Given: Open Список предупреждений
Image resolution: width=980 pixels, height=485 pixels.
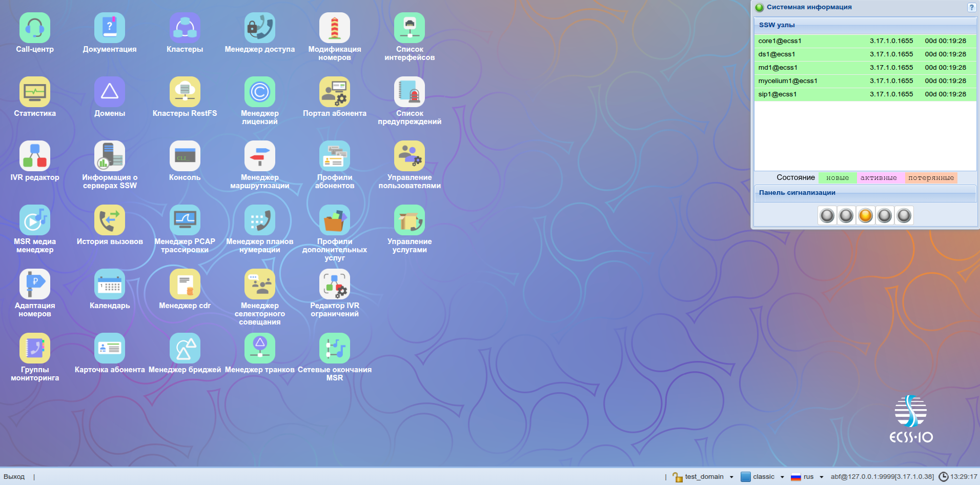Looking at the screenshot, I should (410, 92).
